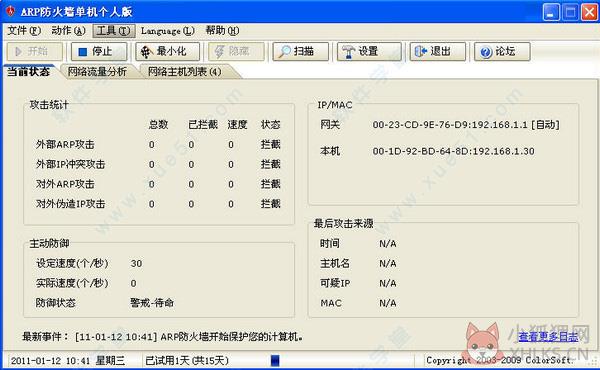Click the ARP firewall title bar icon
Screen dimensions: 600x370
[x=10, y=11]
